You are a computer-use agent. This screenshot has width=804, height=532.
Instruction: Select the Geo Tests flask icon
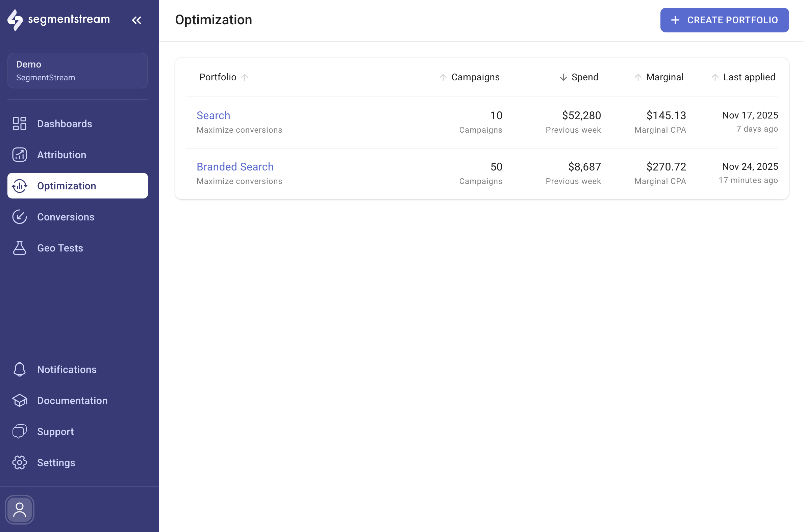(19, 248)
